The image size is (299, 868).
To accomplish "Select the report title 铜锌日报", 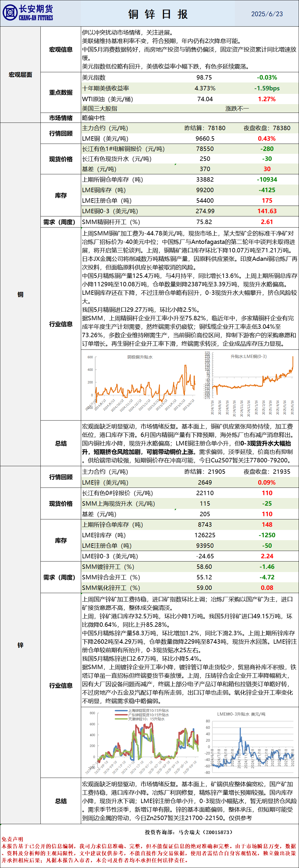I will click(158, 14).
